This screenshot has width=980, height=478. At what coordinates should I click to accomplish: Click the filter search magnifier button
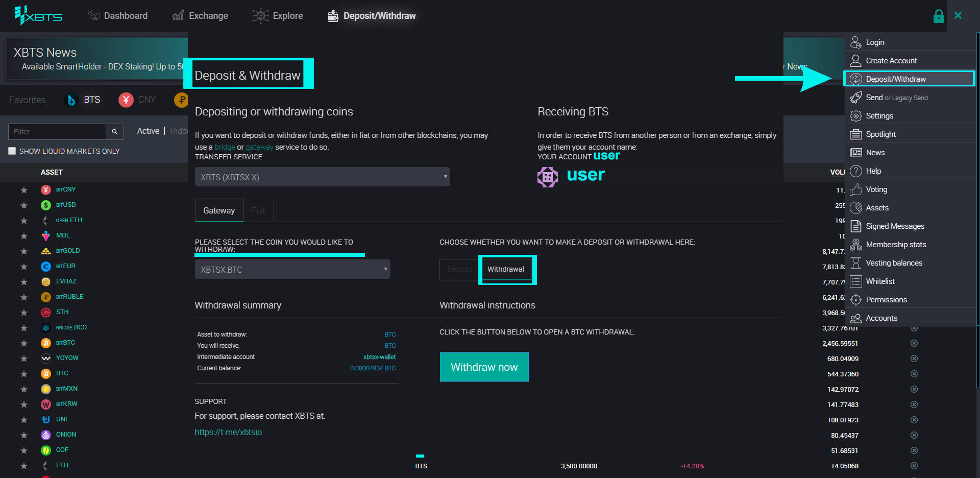[x=115, y=132]
